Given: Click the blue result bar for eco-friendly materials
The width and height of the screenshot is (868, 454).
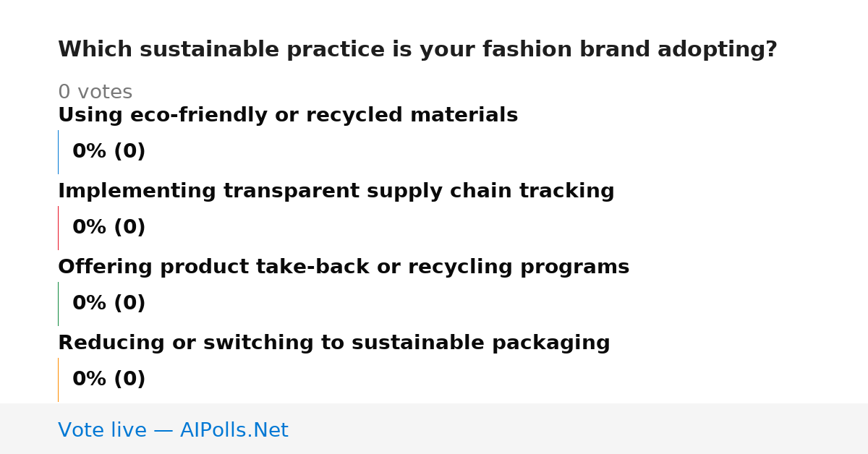Looking at the screenshot, I should pos(58,152).
